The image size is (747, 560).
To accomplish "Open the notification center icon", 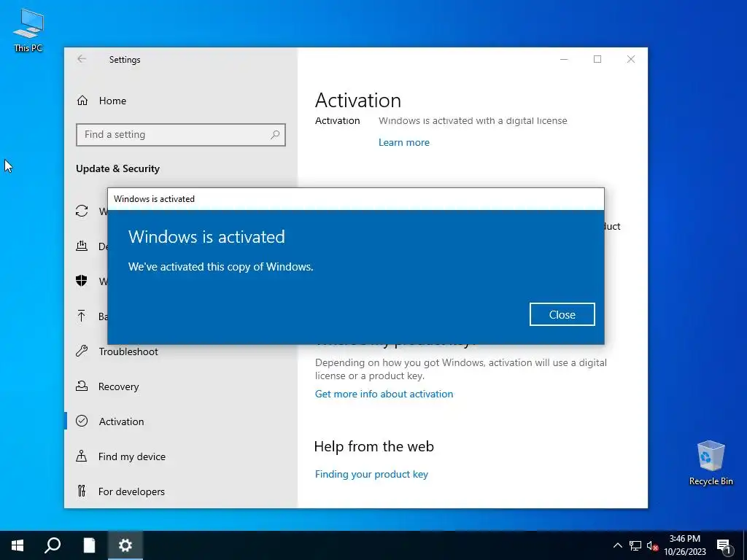I will pos(724,545).
